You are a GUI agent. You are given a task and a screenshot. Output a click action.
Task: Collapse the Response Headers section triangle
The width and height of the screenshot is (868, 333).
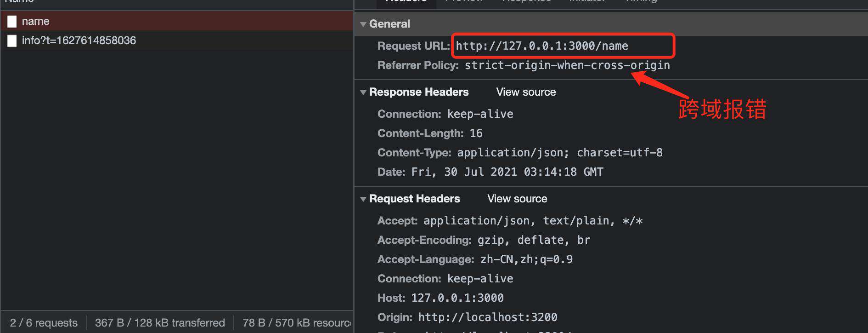point(363,92)
